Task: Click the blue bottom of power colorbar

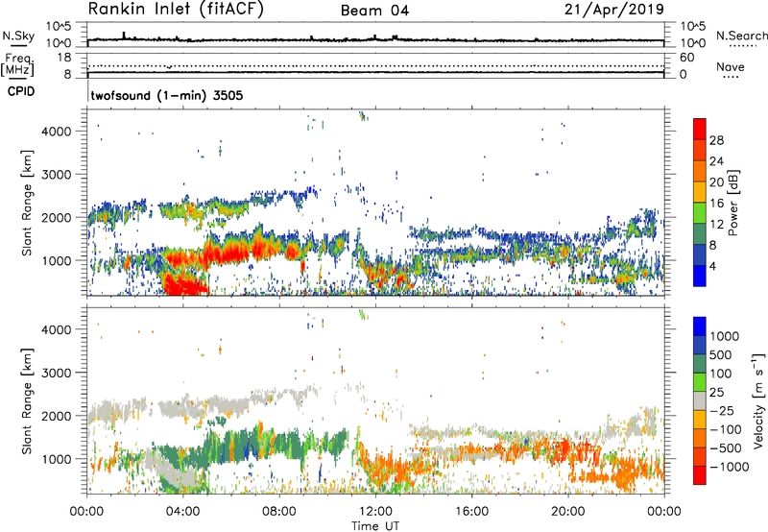Action: pyautogui.click(x=700, y=276)
